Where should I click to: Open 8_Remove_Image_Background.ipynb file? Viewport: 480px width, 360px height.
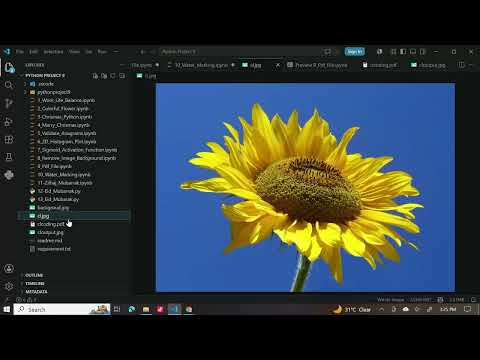[77, 158]
